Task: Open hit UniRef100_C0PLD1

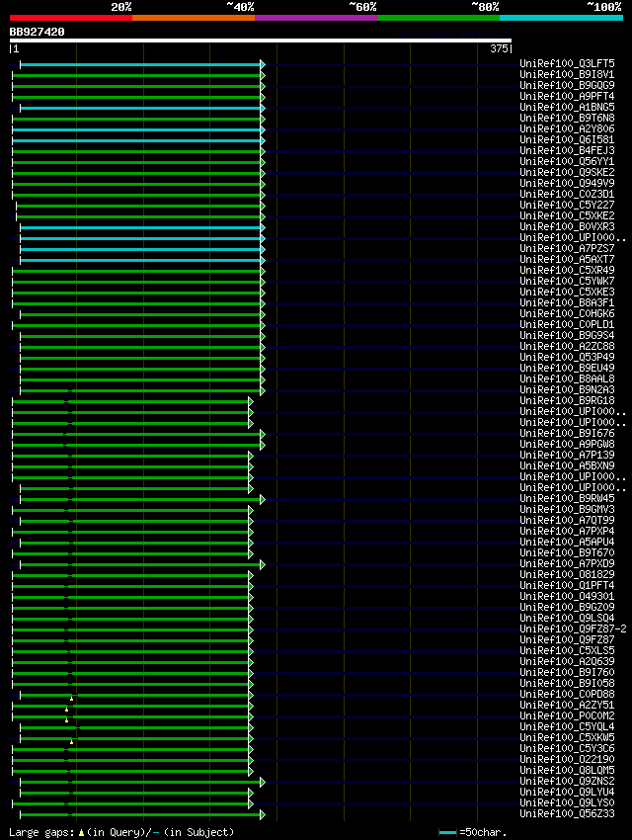Action: (567, 325)
